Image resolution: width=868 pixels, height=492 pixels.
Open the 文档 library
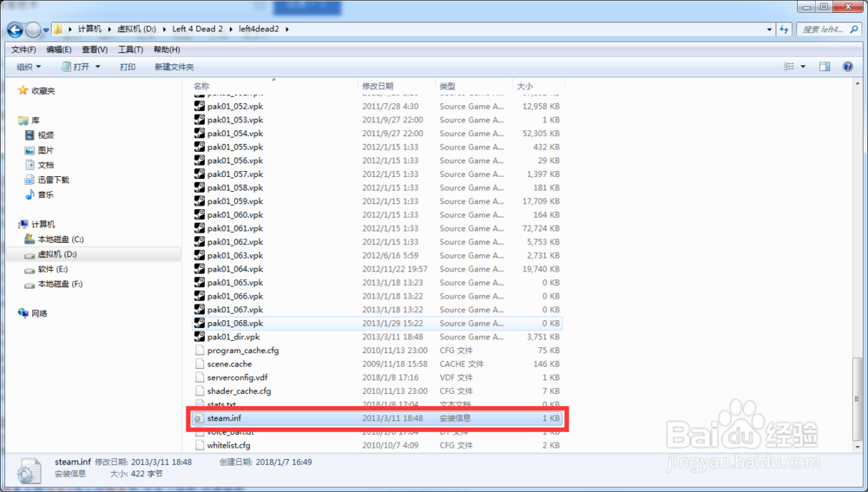pyautogui.click(x=39, y=165)
